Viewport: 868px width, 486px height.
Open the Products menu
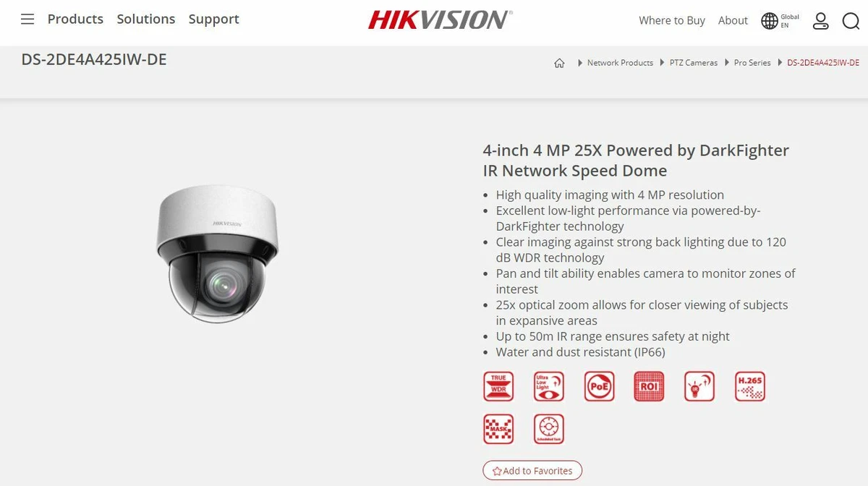click(x=75, y=20)
